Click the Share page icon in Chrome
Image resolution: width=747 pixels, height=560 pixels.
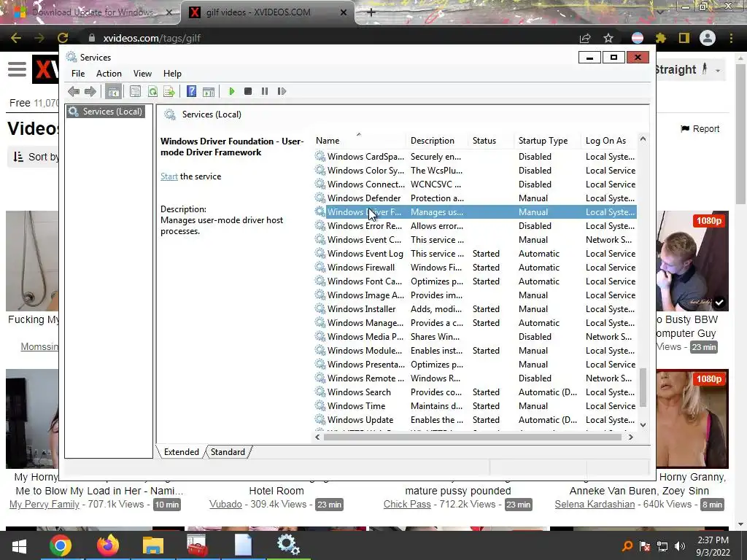coord(585,38)
